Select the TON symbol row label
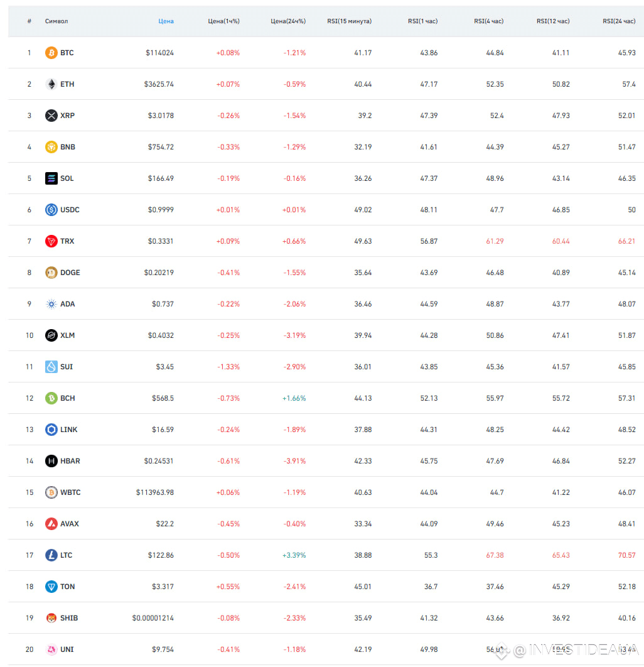644x667 pixels. click(x=68, y=587)
